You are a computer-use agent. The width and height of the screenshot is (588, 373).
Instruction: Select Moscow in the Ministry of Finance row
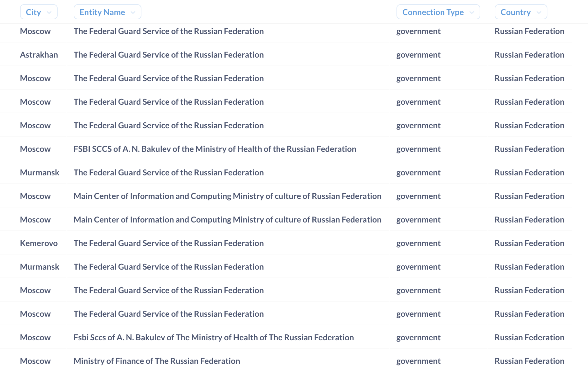[x=35, y=361]
